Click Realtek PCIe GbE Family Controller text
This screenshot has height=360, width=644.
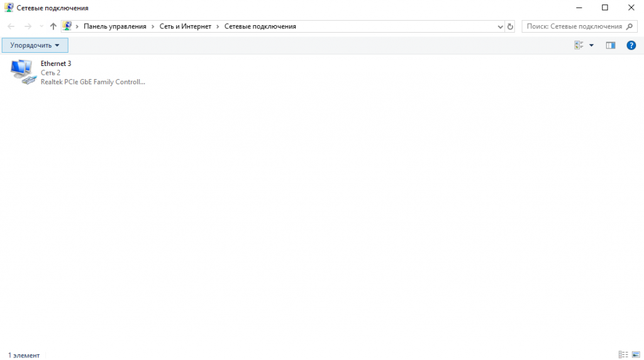(93, 82)
